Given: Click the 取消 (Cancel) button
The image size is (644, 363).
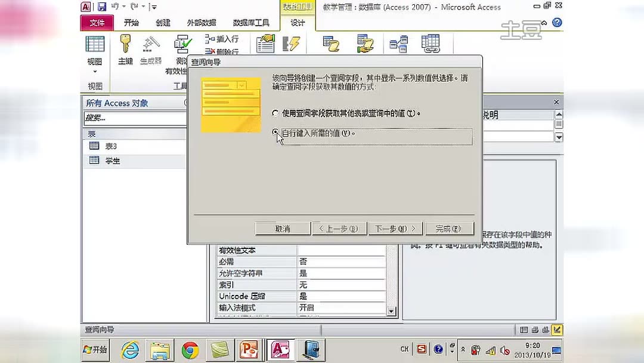Looking at the screenshot, I should click(x=282, y=228).
